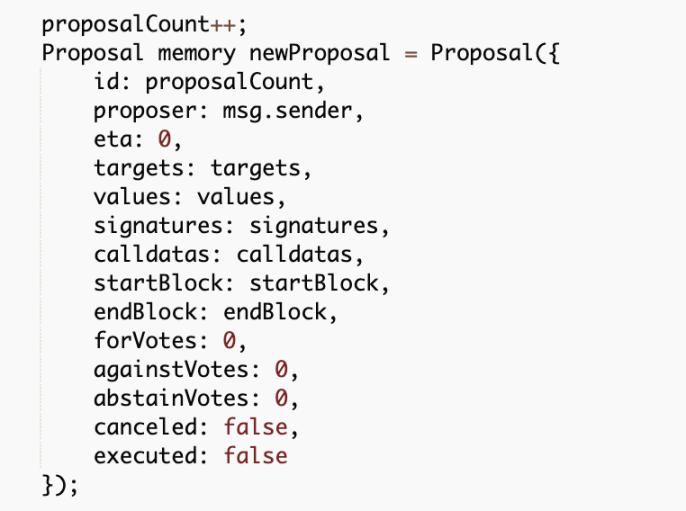Click the targets field name
This screenshot has height=511, width=686.
(x=139, y=169)
